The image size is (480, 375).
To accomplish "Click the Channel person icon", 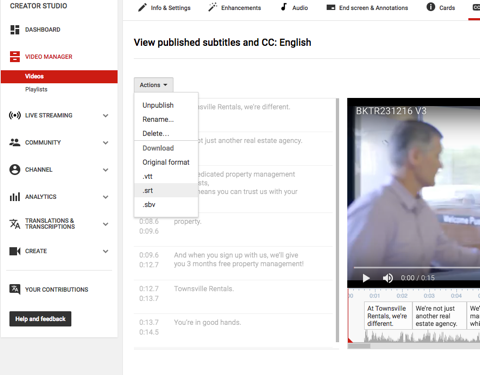I will tap(15, 170).
